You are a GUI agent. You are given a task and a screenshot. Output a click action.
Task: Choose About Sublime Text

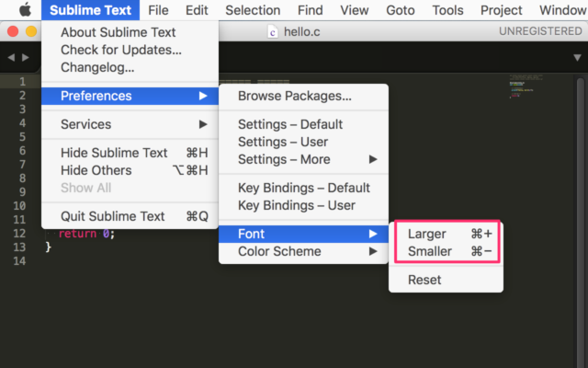[x=130, y=32]
